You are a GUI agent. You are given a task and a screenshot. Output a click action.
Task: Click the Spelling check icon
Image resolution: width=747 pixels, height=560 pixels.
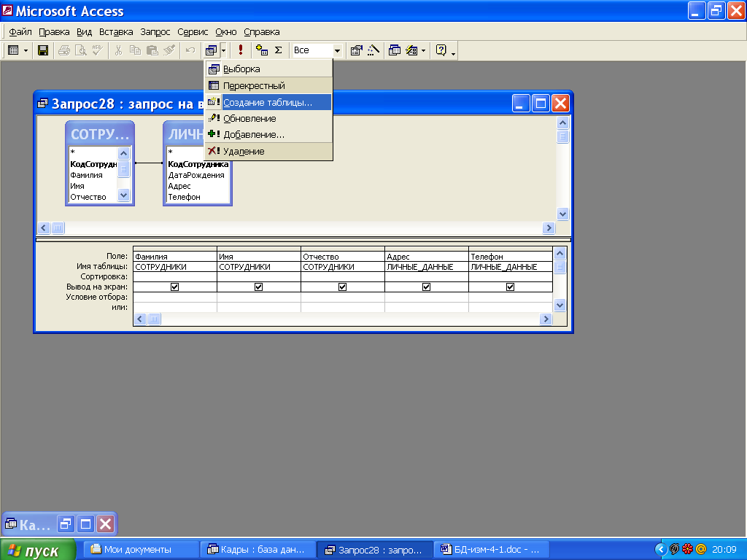97,50
